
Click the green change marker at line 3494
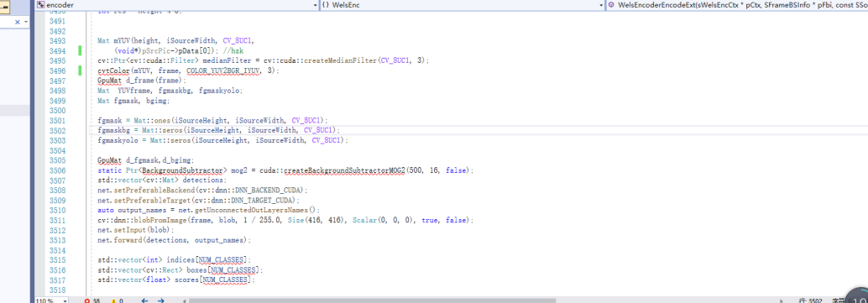(x=81, y=51)
